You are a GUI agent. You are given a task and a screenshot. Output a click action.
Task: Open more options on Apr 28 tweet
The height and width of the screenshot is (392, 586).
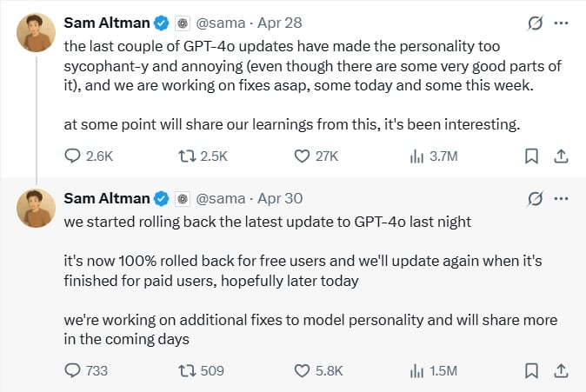coord(561,23)
